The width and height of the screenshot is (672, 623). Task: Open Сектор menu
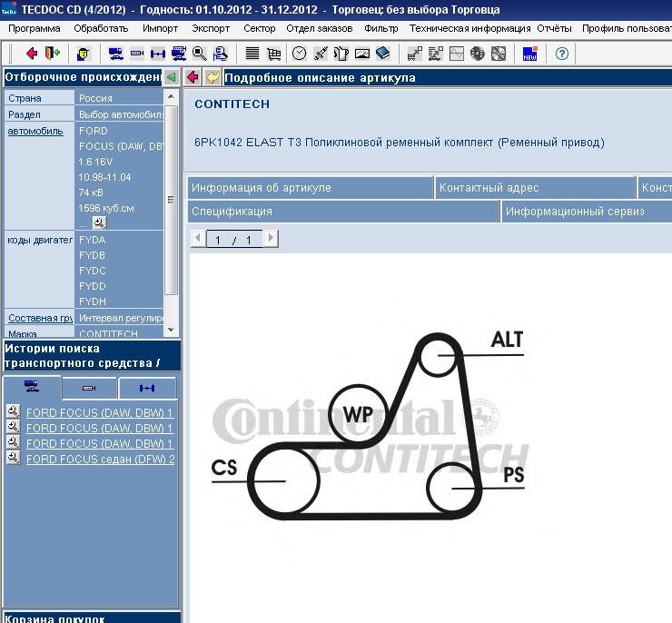coord(260,28)
